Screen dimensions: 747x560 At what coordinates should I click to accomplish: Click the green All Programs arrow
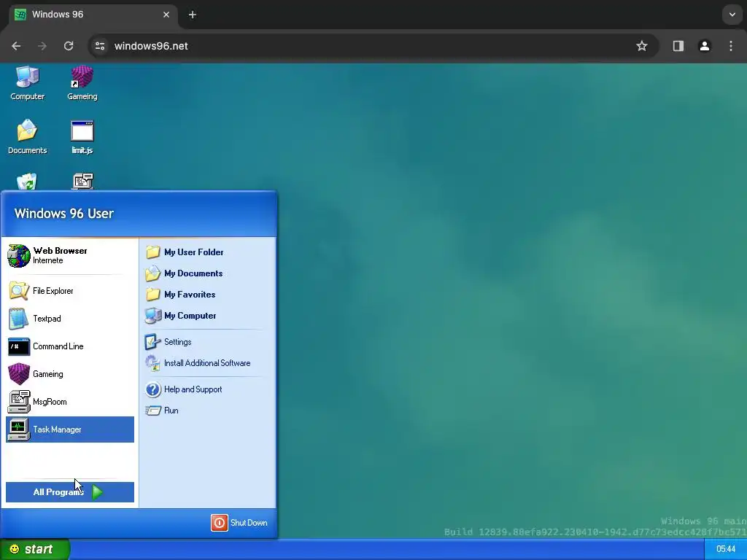pos(97,492)
